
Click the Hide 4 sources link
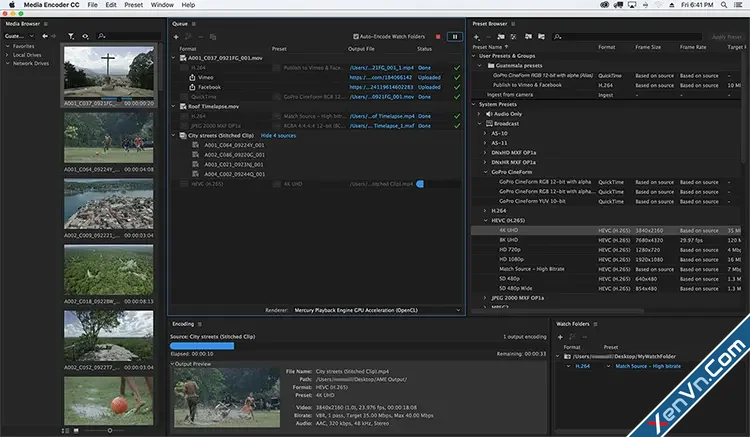pyautogui.click(x=278, y=136)
